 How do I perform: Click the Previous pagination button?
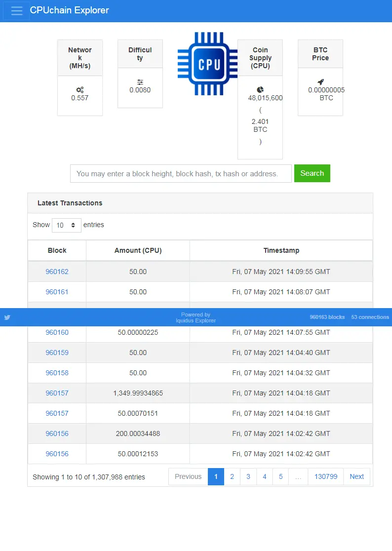pyautogui.click(x=188, y=477)
